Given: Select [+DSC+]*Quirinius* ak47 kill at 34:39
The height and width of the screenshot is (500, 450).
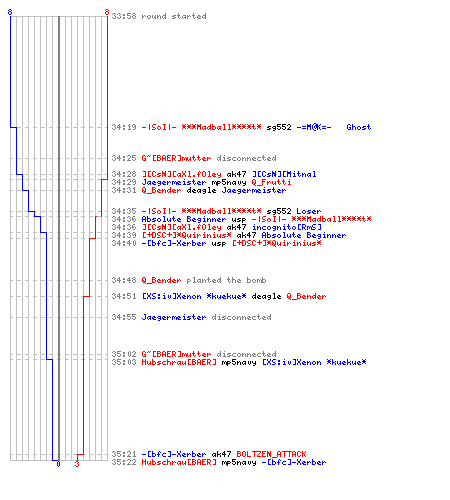Looking at the screenshot, I should (229, 235).
